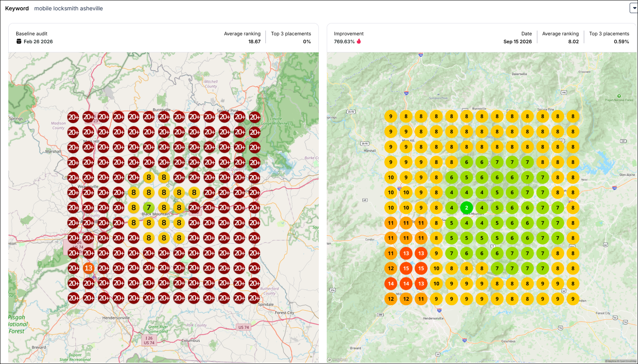Click the Pisgah National Forest marker
Screen dimensions: 638x364
619,96
